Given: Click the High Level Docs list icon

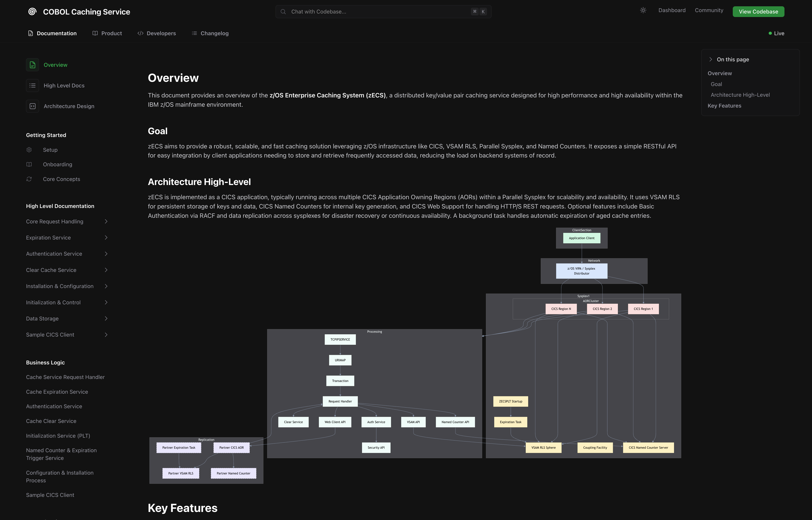Looking at the screenshot, I should click(32, 85).
